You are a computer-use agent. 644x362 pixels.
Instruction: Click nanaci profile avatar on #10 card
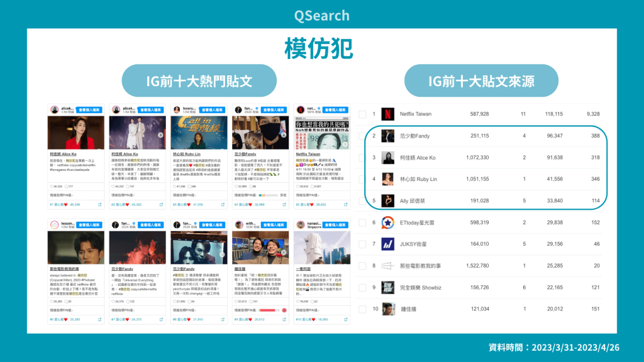300,225
